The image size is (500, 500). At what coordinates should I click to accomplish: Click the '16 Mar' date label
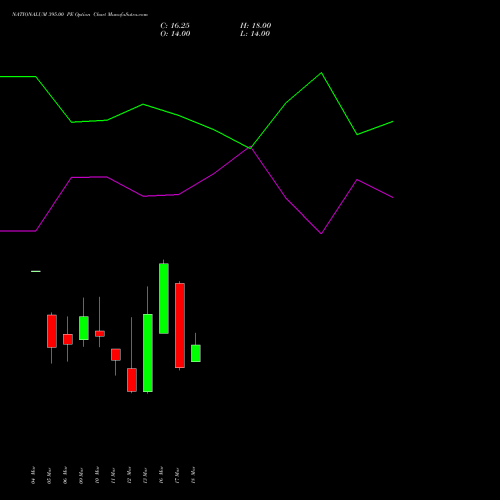[161, 475]
